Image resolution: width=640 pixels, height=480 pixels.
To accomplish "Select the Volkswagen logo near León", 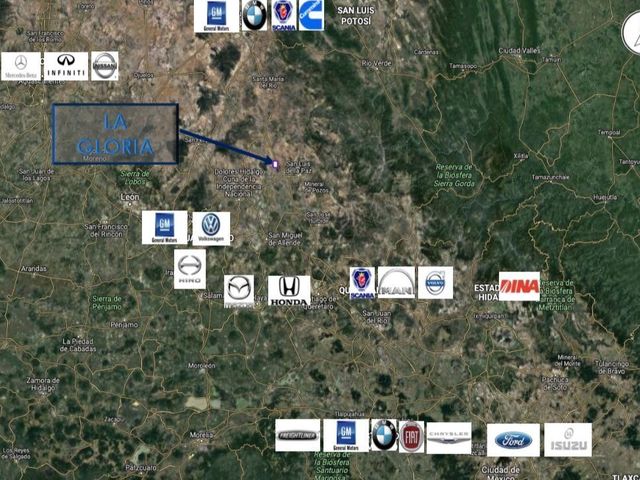I will pyautogui.click(x=211, y=229).
